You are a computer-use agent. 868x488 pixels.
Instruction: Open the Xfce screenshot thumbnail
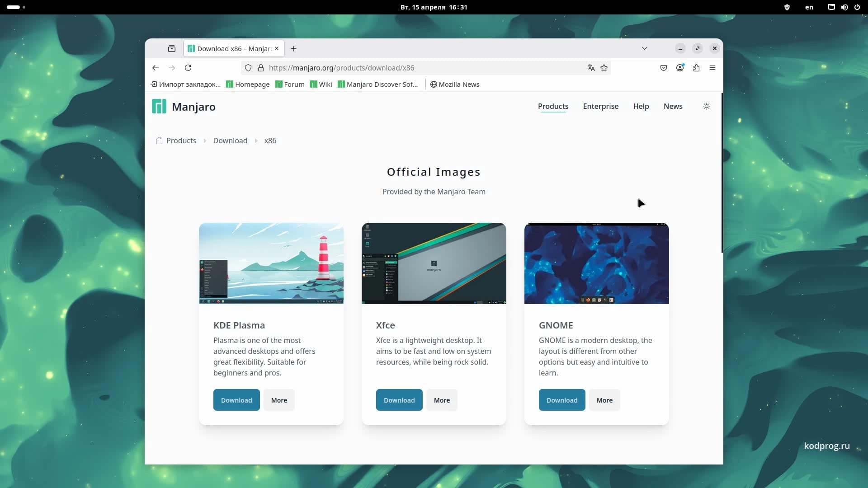pos(434,263)
